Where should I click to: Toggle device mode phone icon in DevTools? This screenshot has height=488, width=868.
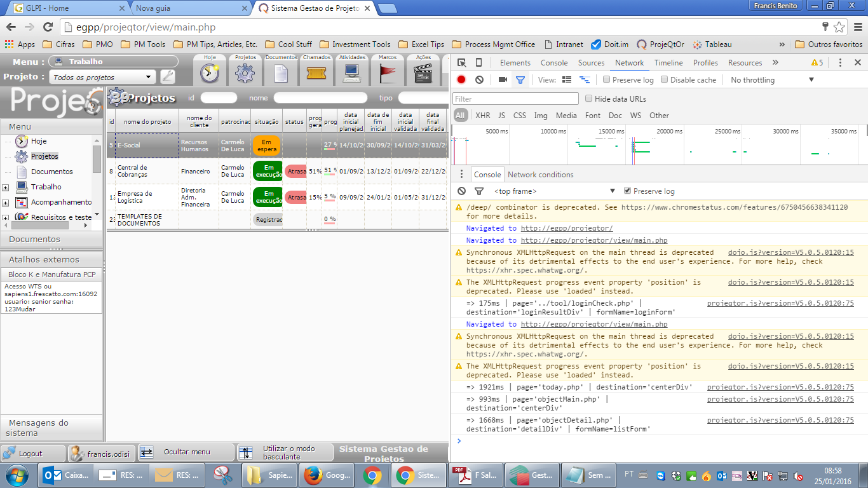coord(478,63)
